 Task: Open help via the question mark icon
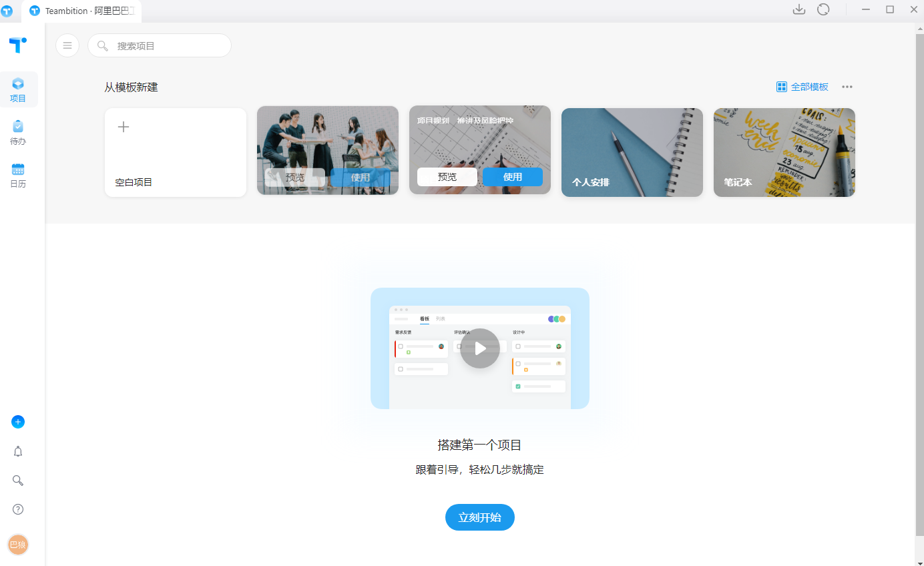point(18,509)
